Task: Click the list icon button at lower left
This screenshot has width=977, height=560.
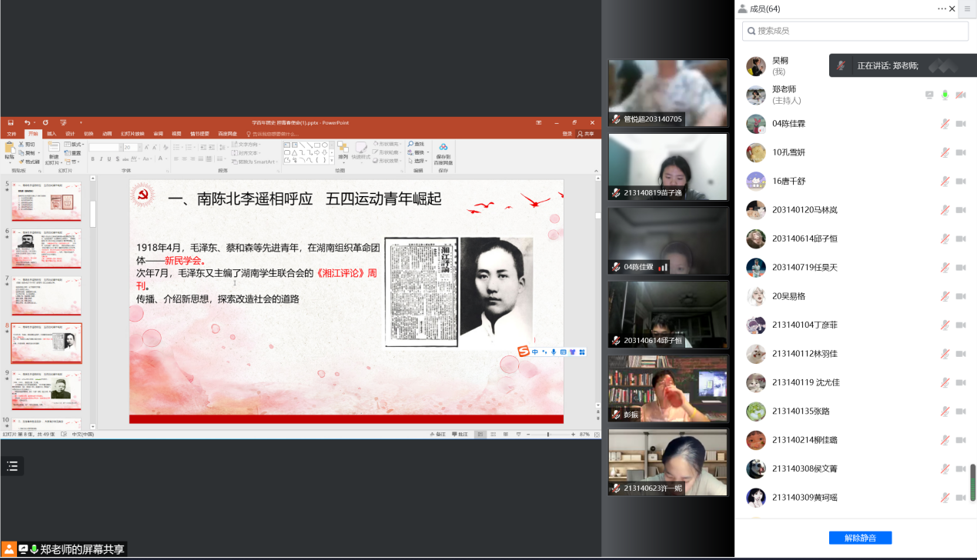Action: pyautogui.click(x=12, y=466)
